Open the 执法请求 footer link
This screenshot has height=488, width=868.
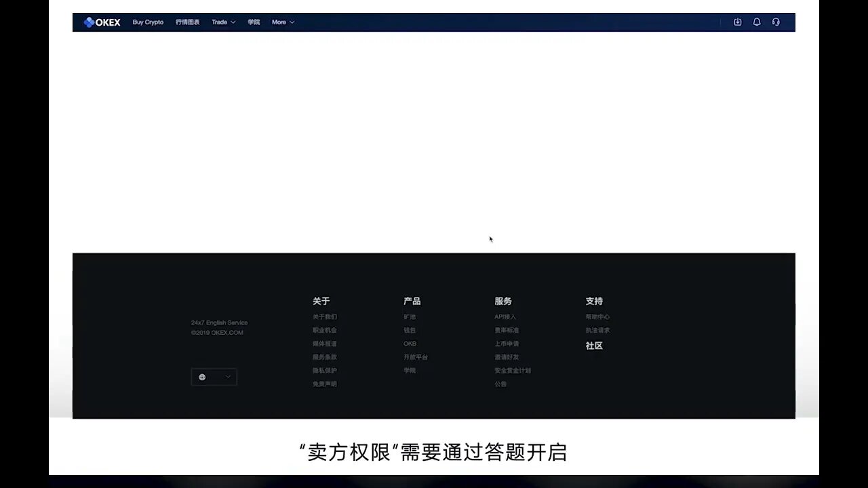[x=598, y=330]
